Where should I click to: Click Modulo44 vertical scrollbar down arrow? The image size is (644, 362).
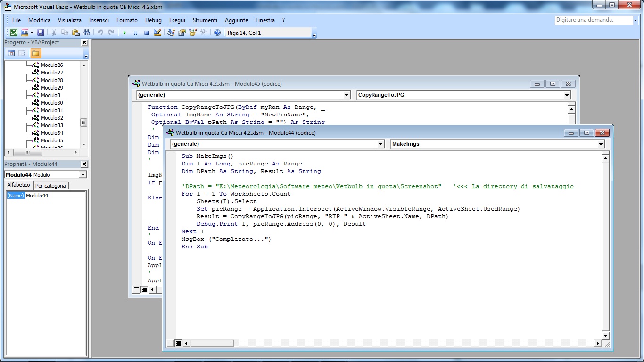(605, 336)
